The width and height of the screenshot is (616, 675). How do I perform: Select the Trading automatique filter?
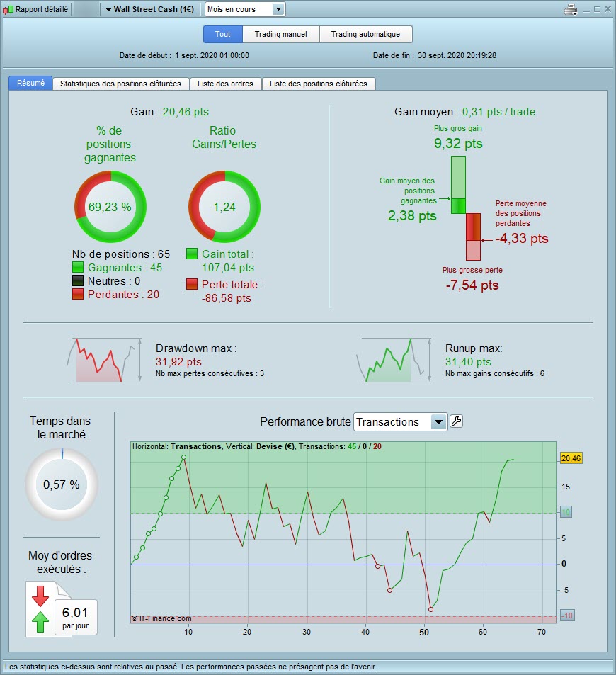point(365,34)
